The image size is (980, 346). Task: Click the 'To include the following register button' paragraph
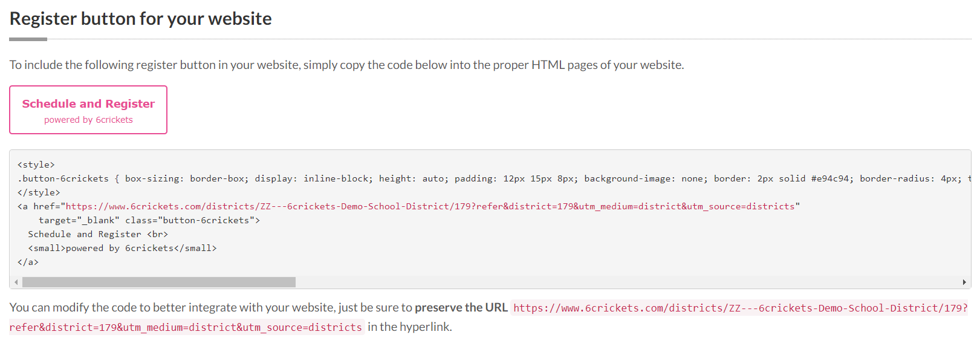coord(346,65)
